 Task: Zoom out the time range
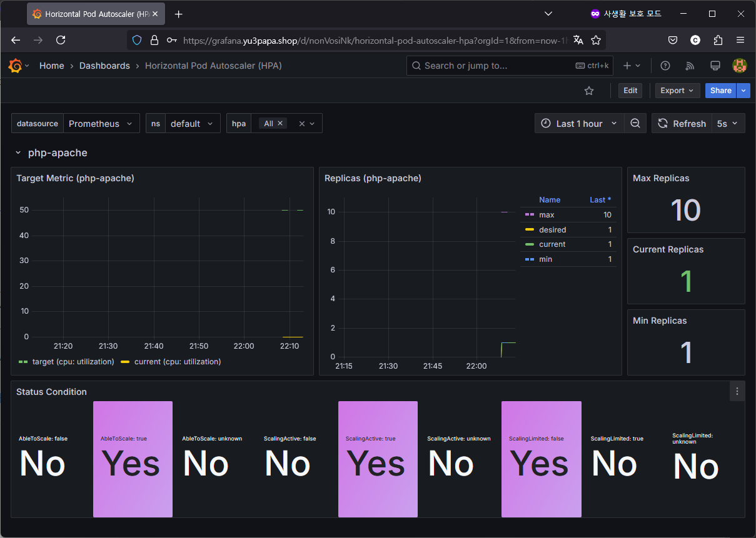pos(635,124)
